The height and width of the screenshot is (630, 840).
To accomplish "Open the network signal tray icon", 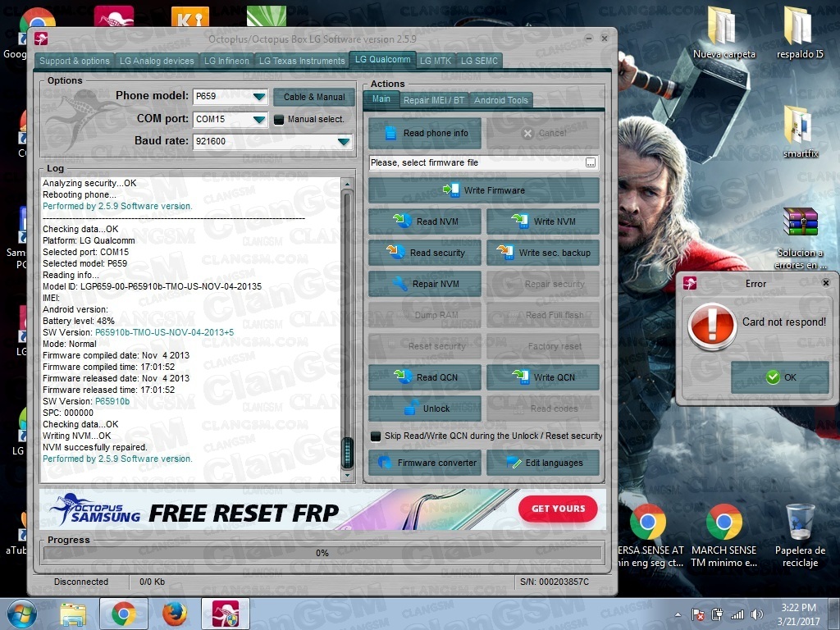I will click(x=737, y=615).
